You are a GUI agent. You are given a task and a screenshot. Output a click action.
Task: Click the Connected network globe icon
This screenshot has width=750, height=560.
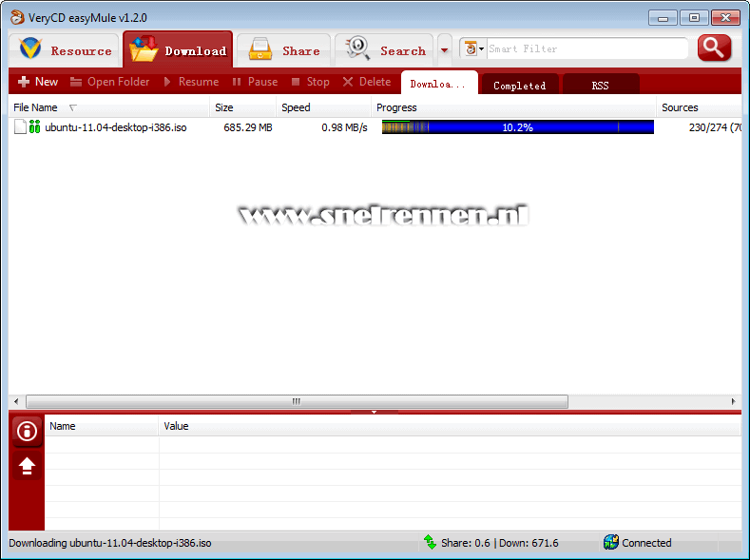[611, 542]
